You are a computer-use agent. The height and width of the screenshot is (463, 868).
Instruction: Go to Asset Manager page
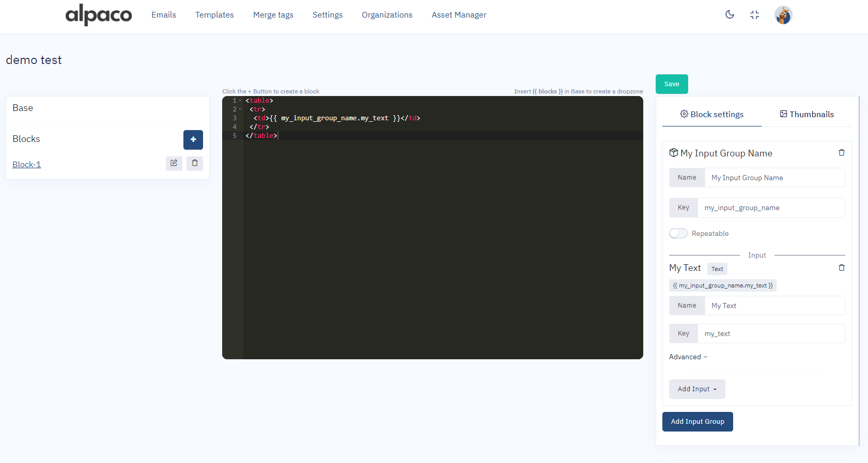pyautogui.click(x=459, y=15)
